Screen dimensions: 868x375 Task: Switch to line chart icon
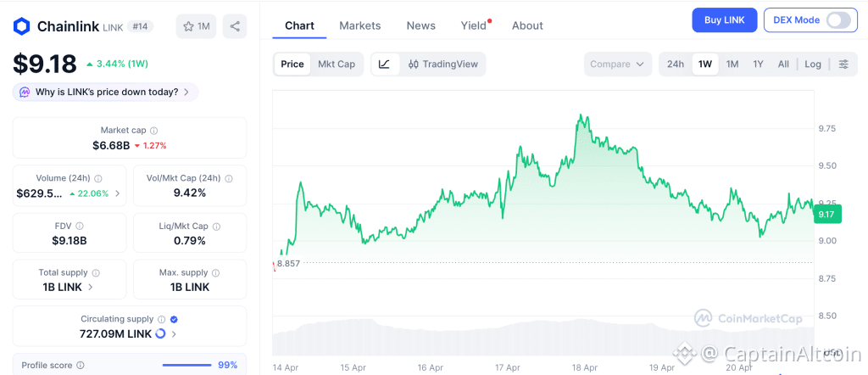tap(385, 64)
